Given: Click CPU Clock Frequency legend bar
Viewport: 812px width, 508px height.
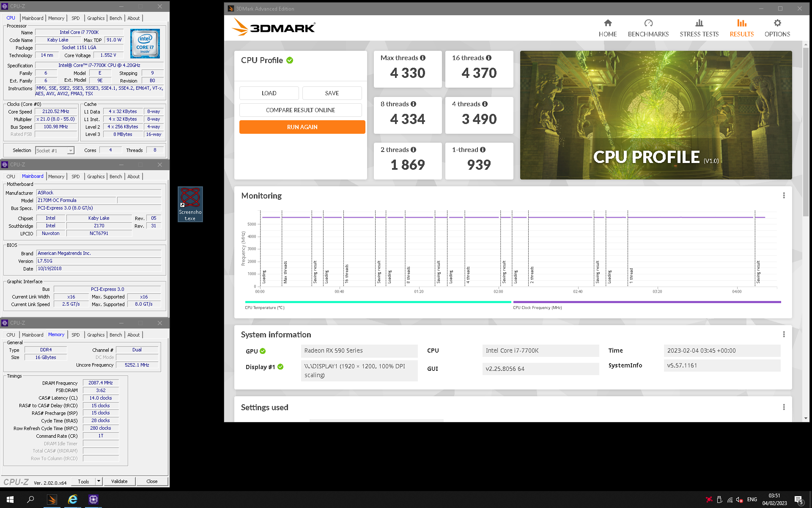Looking at the screenshot, I should click(x=647, y=302).
